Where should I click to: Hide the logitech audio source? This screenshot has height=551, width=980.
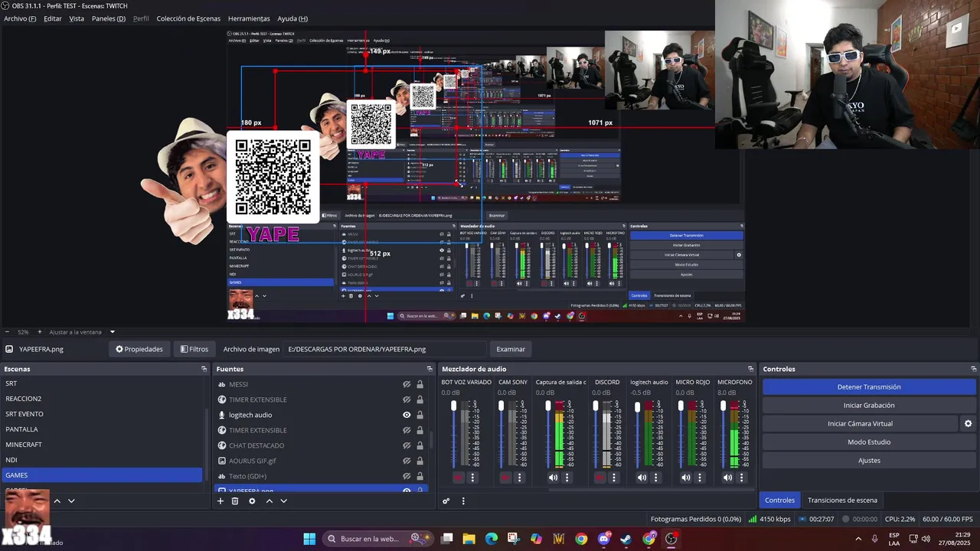click(x=407, y=415)
